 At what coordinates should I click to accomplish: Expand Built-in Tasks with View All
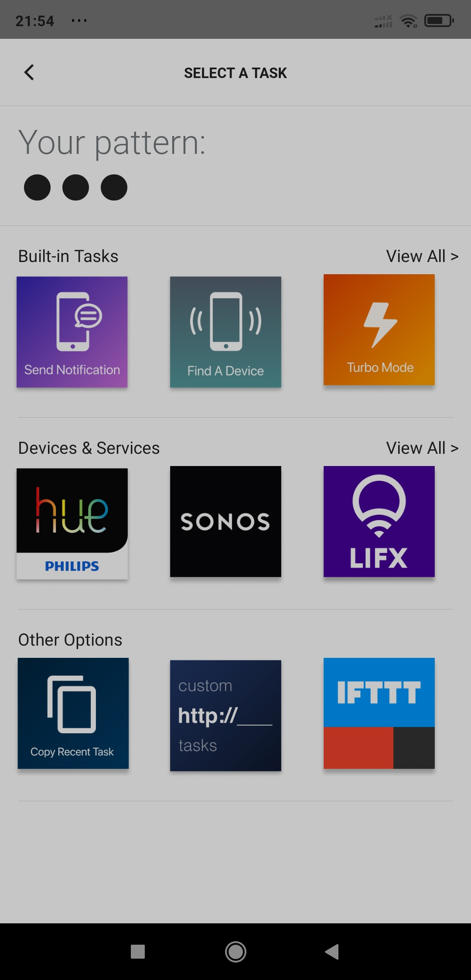pyautogui.click(x=422, y=256)
